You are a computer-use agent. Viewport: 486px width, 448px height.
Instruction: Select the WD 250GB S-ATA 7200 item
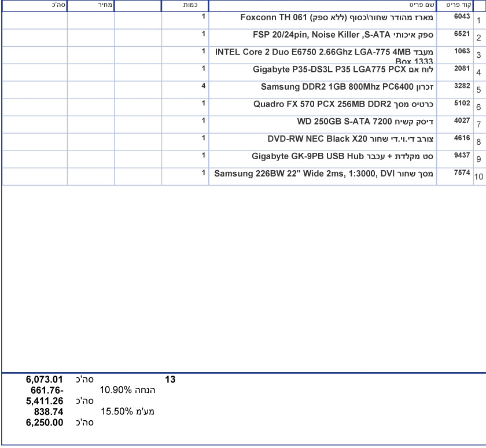pos(365,122)
